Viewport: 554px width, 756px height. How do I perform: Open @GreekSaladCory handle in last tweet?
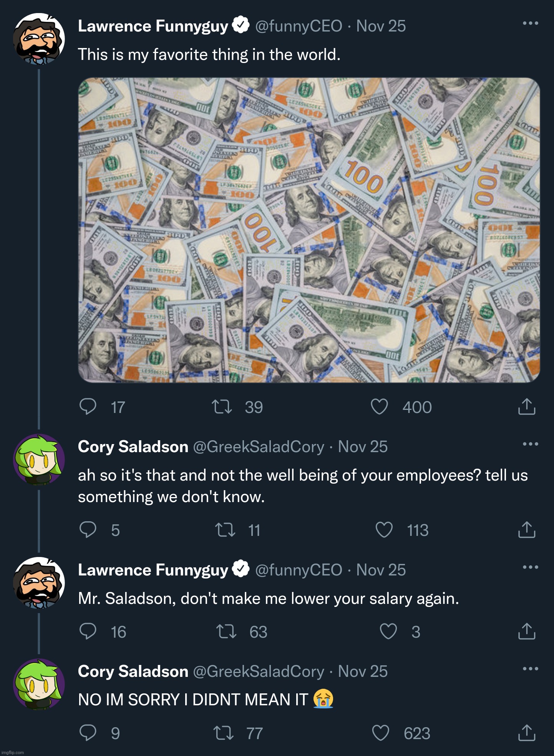coord(259,671)
